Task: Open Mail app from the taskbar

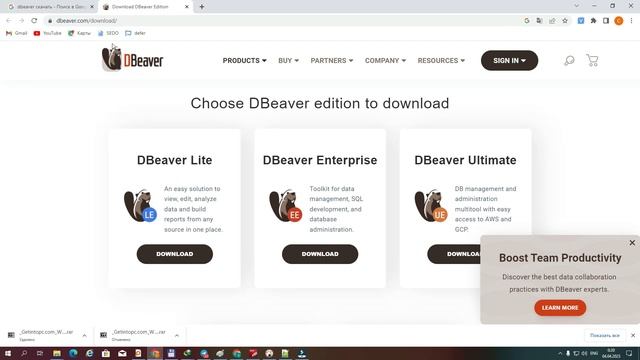Action: pos(122,353)
